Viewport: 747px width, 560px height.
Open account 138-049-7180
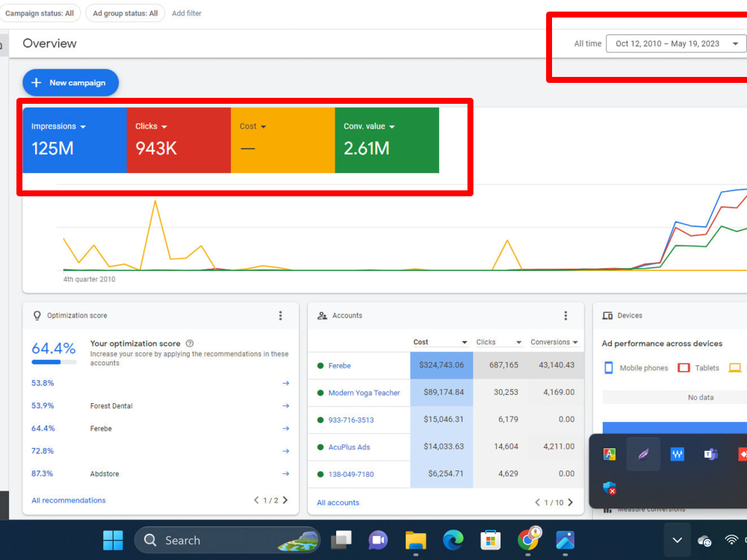[x=351, y=474]
